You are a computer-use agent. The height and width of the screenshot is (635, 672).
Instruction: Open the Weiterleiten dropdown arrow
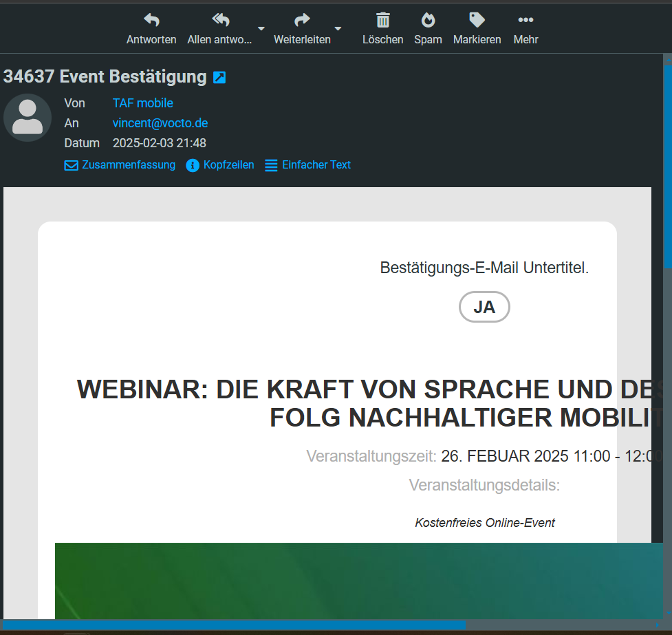[x=338, y=29]
